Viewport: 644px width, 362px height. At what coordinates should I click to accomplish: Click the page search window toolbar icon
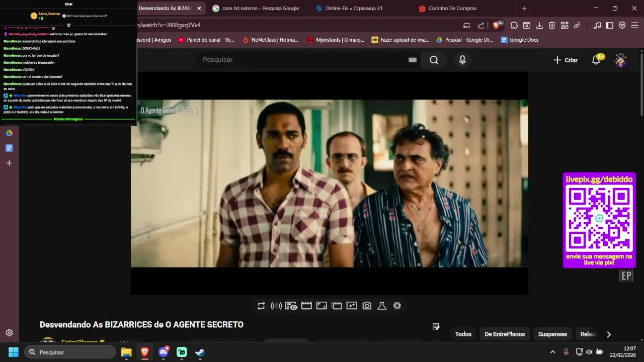click(527, 25)
